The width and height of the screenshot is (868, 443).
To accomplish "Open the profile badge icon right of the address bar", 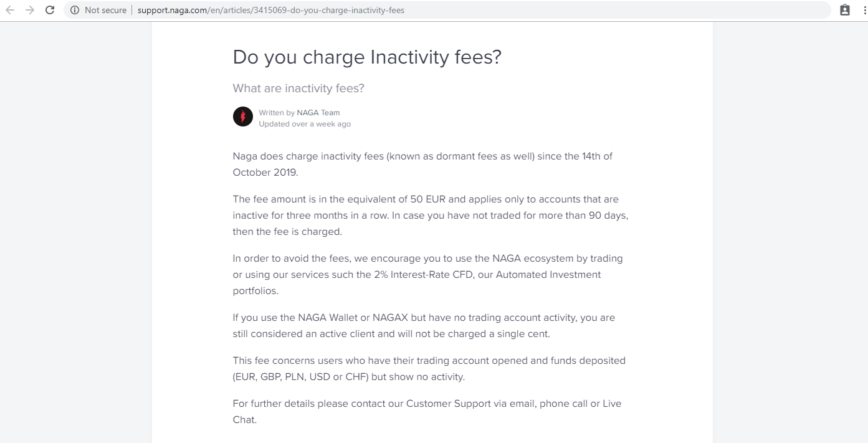I will point(845,10).
